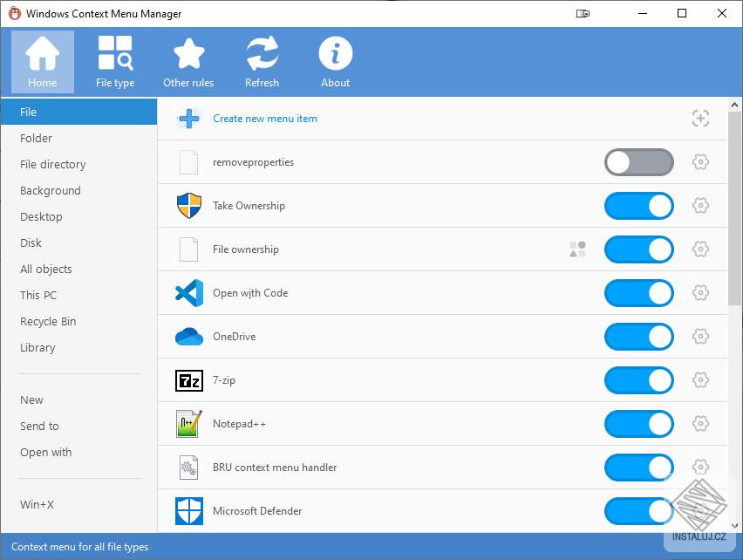Select Win+X in the sidebar

click(x=78, y=504)
